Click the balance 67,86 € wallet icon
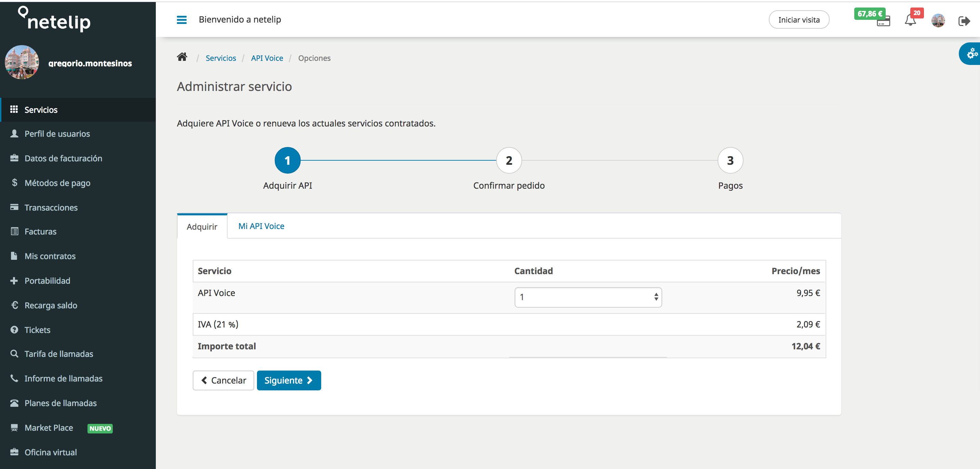 click(x=883, y=21)
